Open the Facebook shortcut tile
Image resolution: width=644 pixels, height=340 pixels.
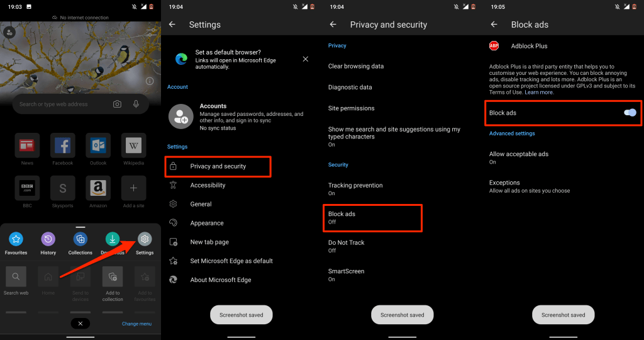pos(62,145)
